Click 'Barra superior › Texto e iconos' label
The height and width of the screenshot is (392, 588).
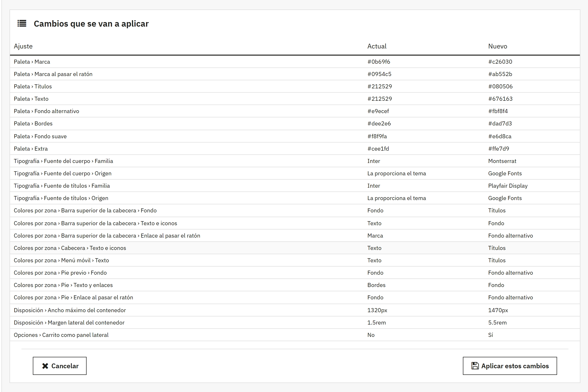click(95, 223)
